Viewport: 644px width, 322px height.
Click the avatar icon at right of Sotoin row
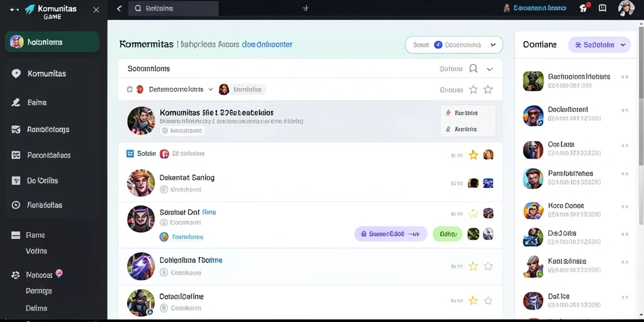pos(488,155)
